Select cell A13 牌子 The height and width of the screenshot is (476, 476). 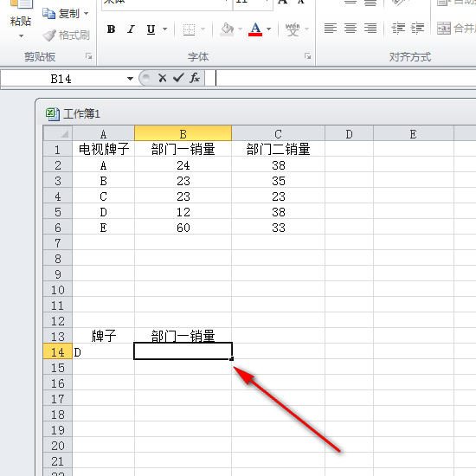point(104,336)
